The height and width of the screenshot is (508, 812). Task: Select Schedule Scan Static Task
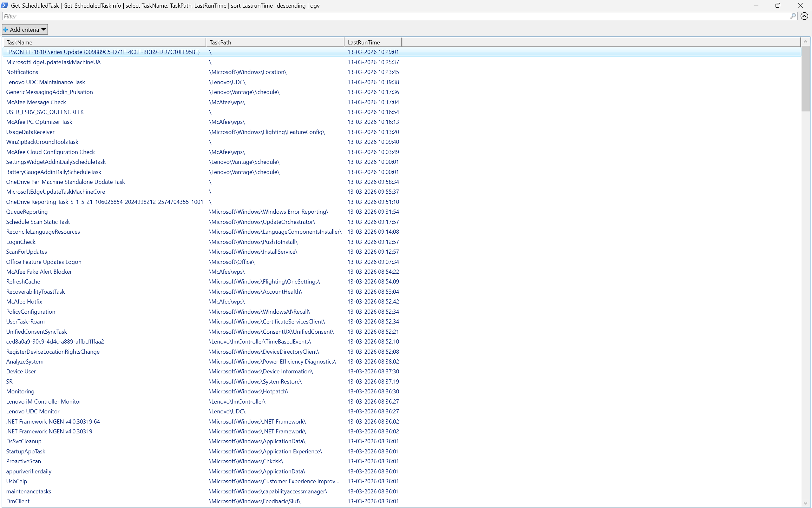pyautogui.click(x=402, y=222)
